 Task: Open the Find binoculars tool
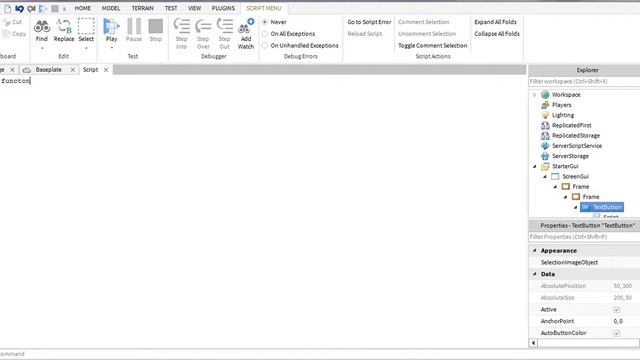pos(42,30)
